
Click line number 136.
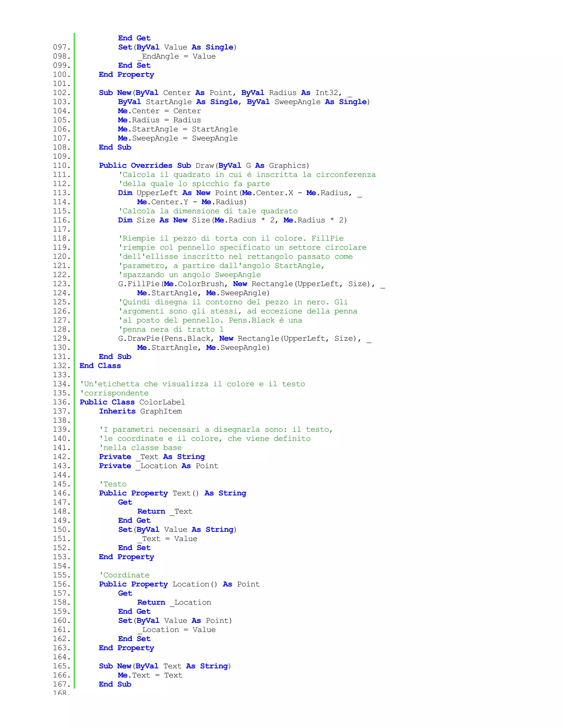point(62,402)
